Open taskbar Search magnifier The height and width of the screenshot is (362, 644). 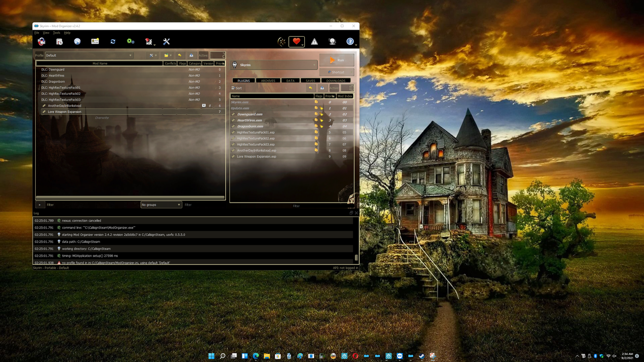click(x=222, y=356)
